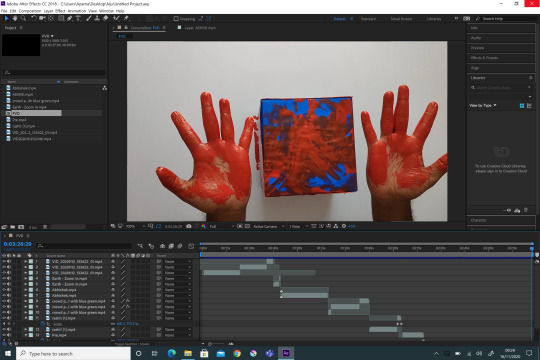Hide layer 6 Abhishek.mp4 eye toggle

(x=4, y=290)
